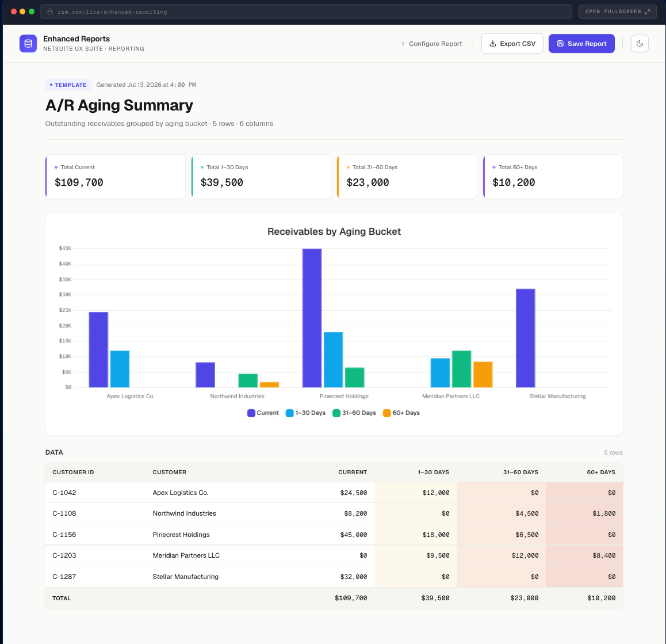Open the Total Current summary card

[116, 177]
